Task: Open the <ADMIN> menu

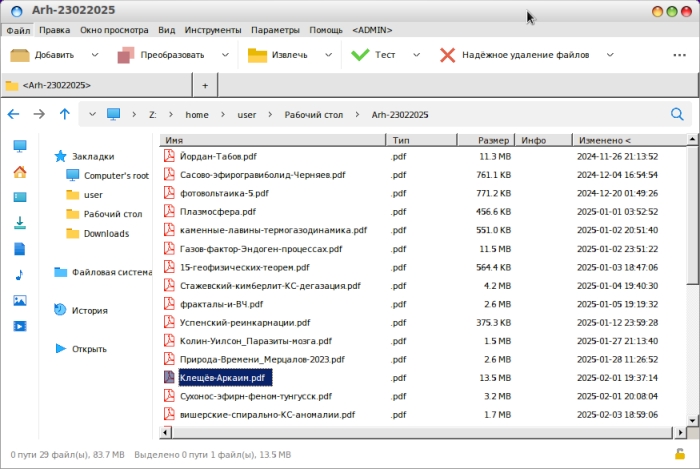Action: coord(372,30)
